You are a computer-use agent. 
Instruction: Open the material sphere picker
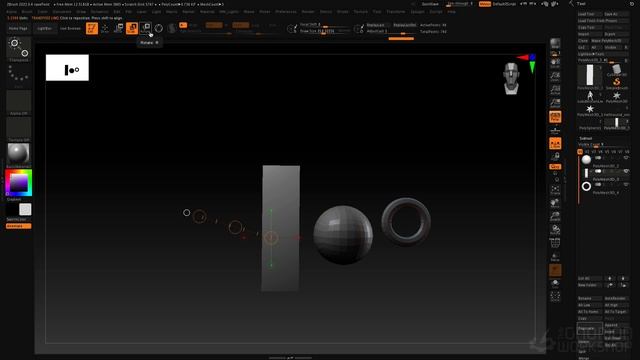(x=18, y=155)
